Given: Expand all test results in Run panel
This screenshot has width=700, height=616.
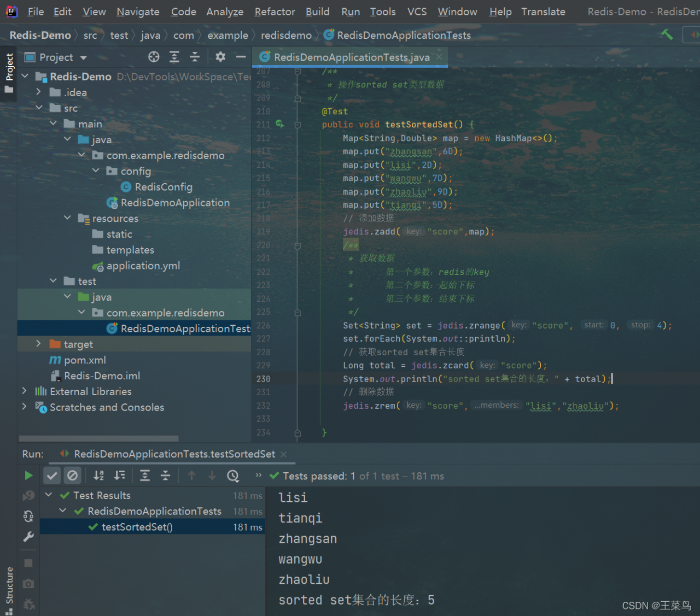Looking at the screenshot, I should pyautogui.click(x=144, y=476).
